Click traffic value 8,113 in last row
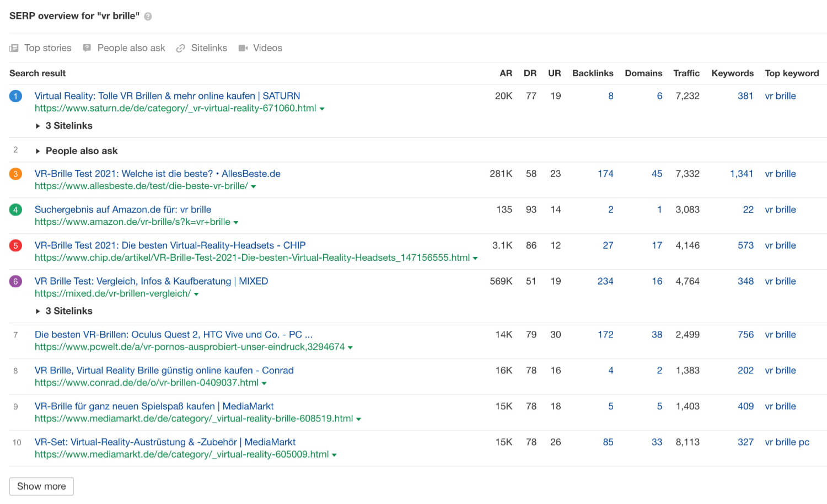 click(688, 442)
